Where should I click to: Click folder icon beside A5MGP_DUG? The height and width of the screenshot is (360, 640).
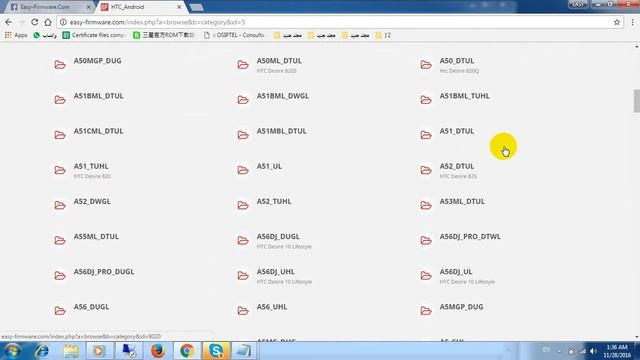426,310
